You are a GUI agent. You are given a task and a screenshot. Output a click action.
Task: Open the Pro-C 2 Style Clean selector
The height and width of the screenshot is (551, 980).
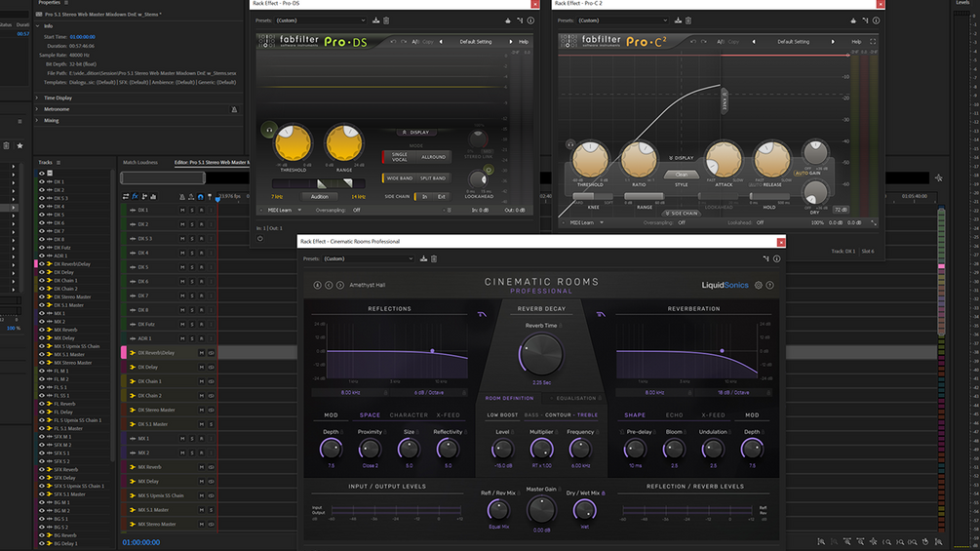pyautogui.click(x=682, y=175)
